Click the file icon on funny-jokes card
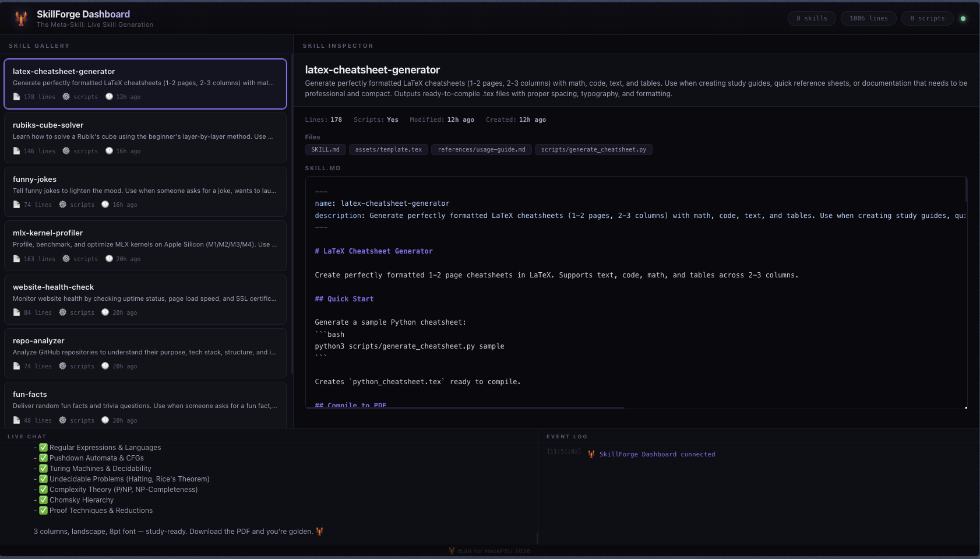The image size is (980, 559). [x=16, y=205]
